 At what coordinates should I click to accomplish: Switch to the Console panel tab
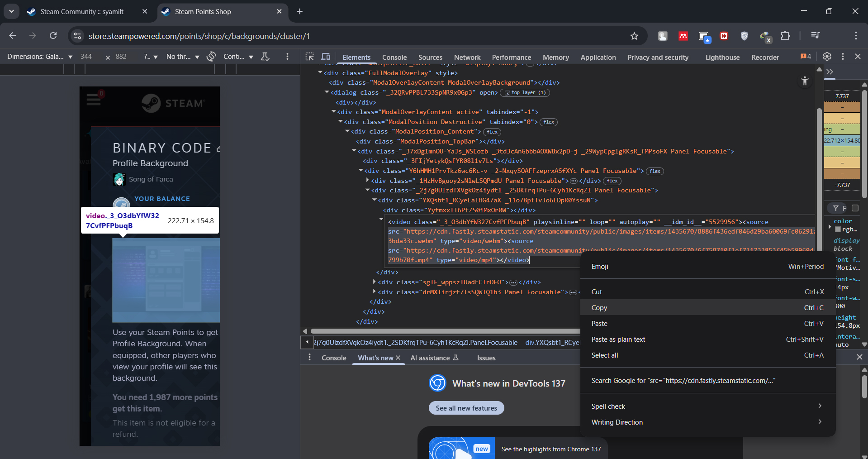pos(394,57)
